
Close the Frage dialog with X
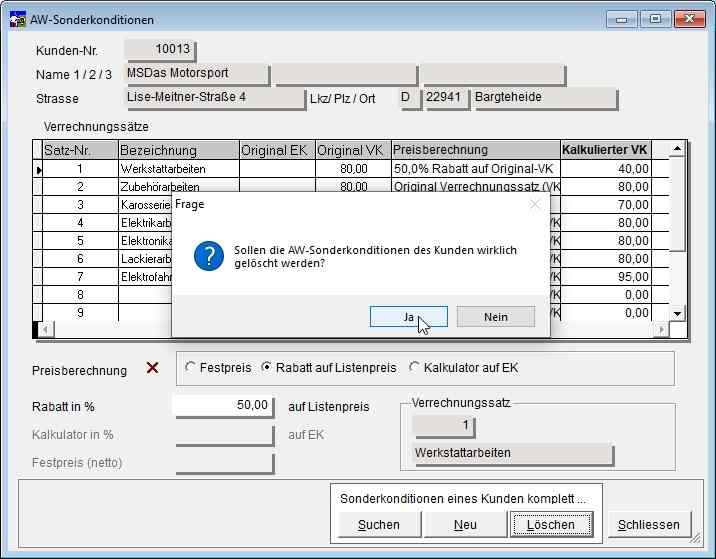[x=535, y=204]
